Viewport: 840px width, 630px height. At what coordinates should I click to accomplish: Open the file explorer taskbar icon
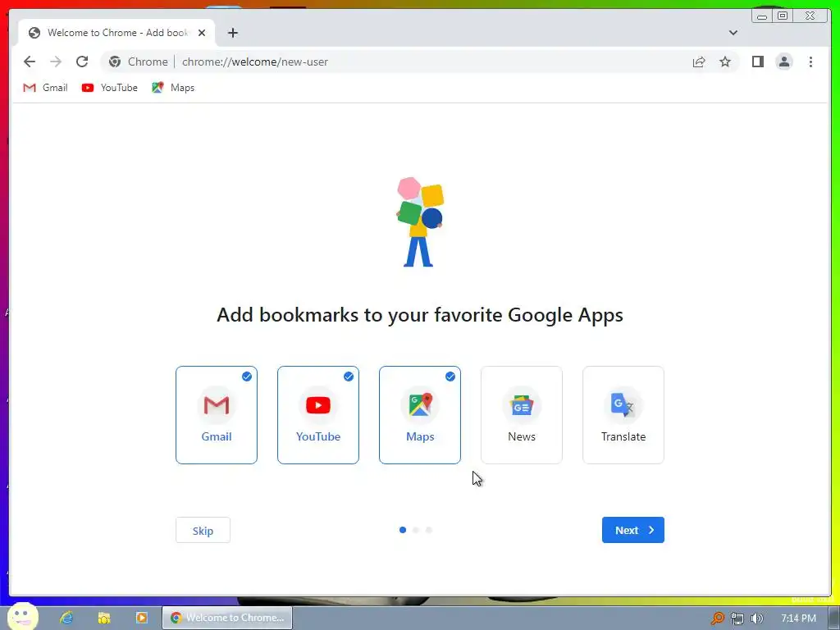tap(104, 618)
